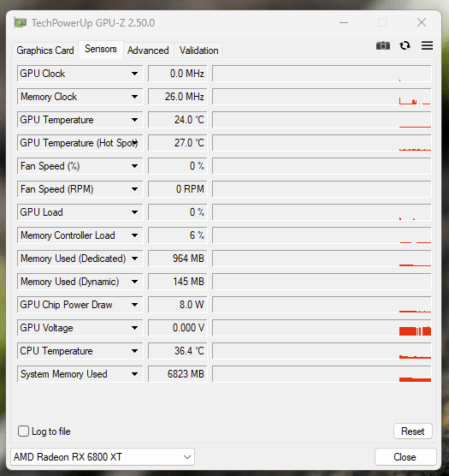Click the CPU Temperature 36.4 °C value
This screenshot has width=449, height=476.
pyautogui.click(x=178, y=351)
